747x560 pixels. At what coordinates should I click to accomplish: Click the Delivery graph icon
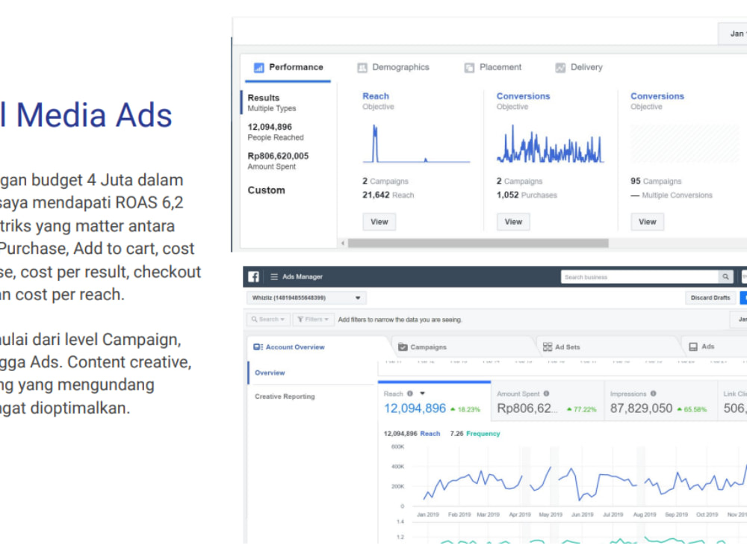click(560, 68)
